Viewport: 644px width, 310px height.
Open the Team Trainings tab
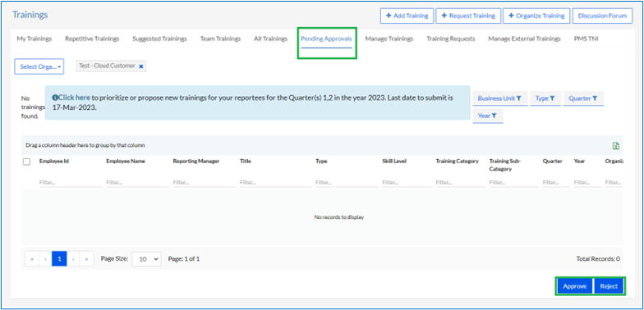tap(220, 39)
